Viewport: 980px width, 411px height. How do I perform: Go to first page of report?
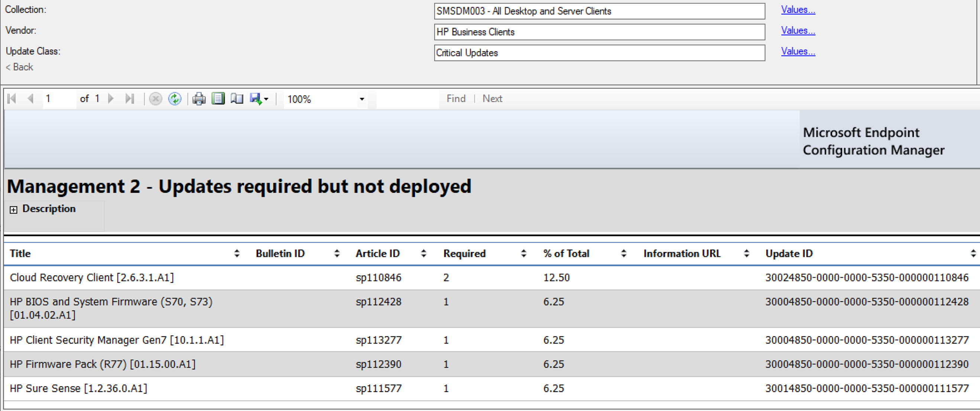point(12,99)
